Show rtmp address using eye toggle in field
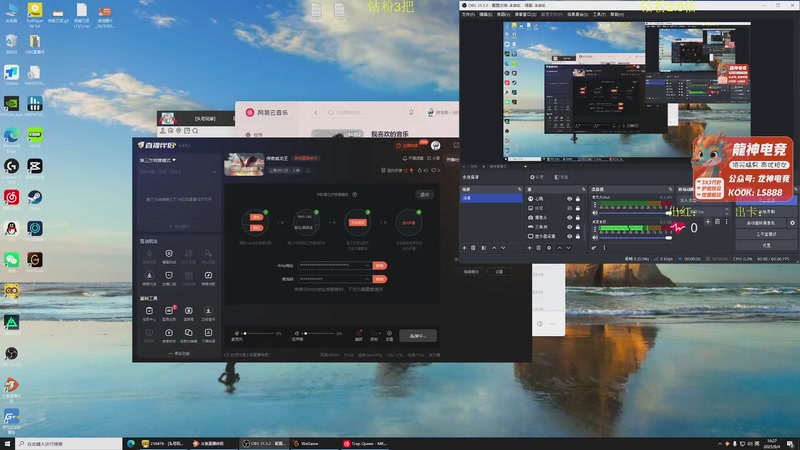The image size is (800, 450). (x=367, y=265)
